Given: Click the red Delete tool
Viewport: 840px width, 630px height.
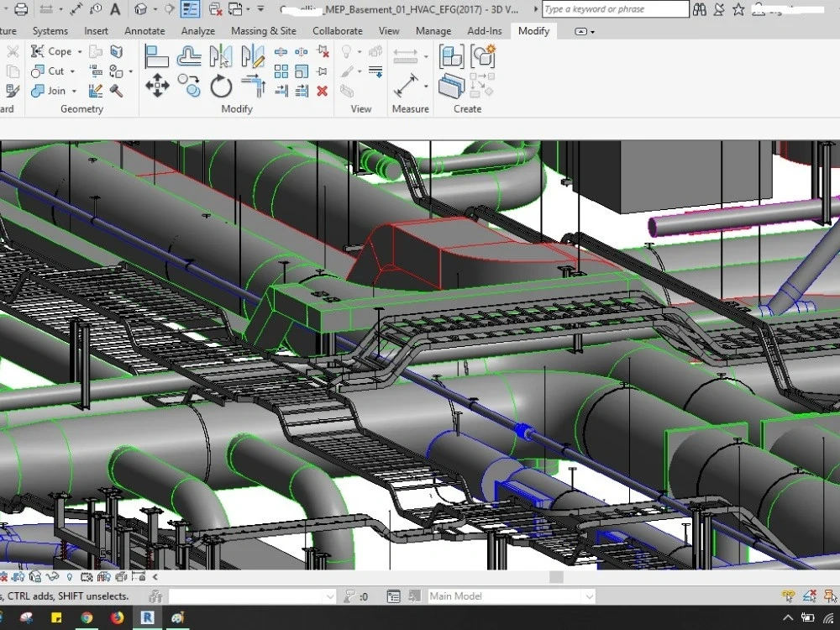Looking at the screenshot, I should tap(322, 91).
